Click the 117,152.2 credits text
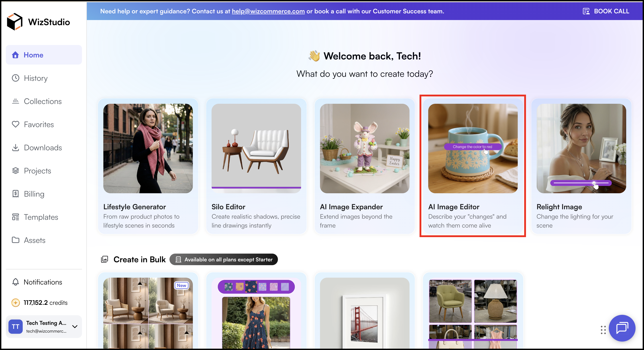Viewport: 644px width, 350px height. [45, 303]
